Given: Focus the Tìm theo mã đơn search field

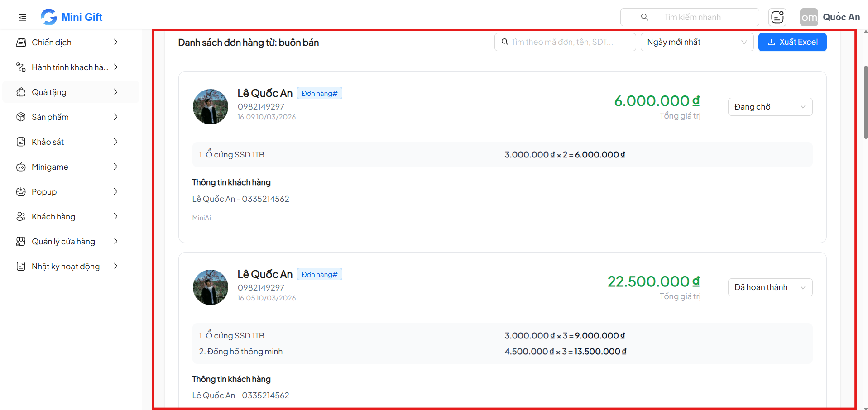Looking at the screenshot, I should point(565,42).
